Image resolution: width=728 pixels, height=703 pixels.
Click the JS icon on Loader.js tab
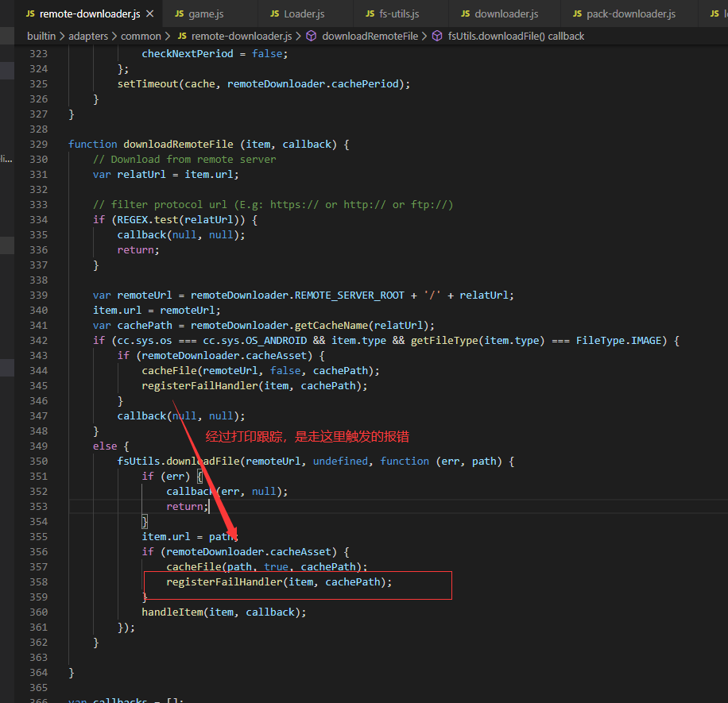(275, 14)
